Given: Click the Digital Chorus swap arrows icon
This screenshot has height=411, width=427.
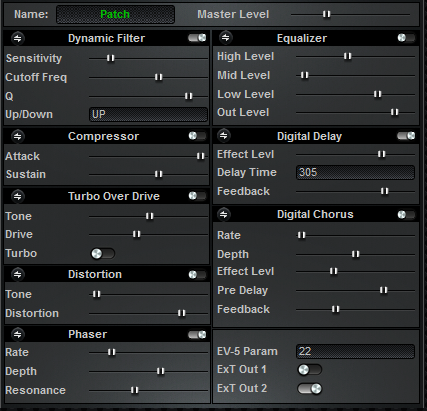Looking at the screenshot, I should (x=224, y=214).
